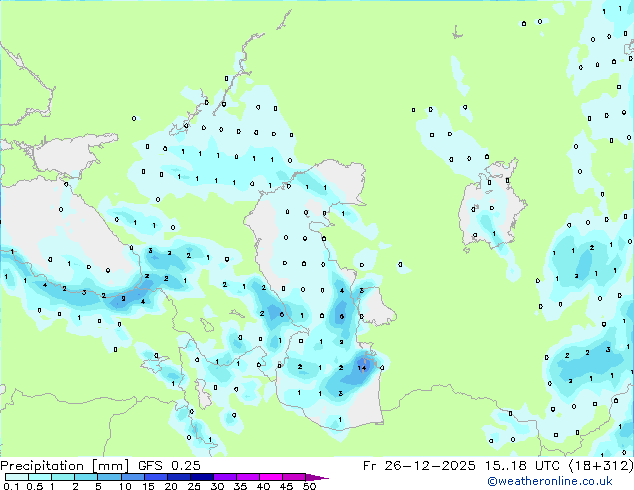
Task: Click the '15..18 UTC' time label
Action: (523, 466)
